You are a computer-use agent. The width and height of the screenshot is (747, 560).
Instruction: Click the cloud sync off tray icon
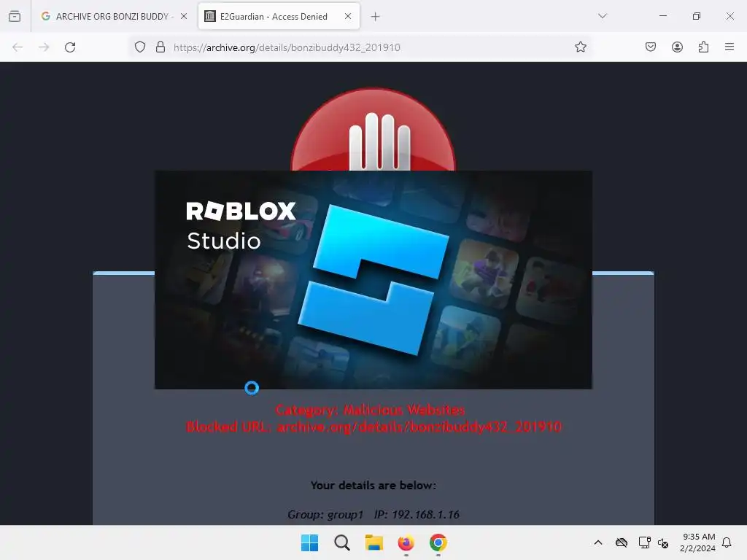coord(622,542)
